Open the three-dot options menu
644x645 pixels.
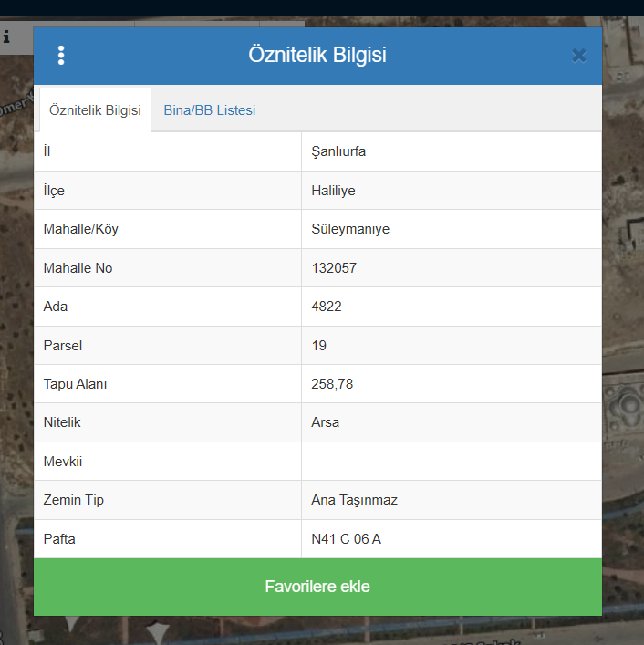coord(61,56)
